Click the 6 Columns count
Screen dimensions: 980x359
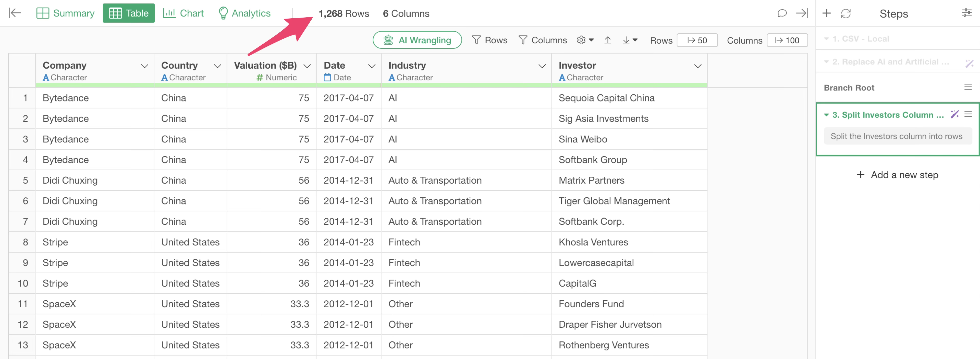(406, 14)
